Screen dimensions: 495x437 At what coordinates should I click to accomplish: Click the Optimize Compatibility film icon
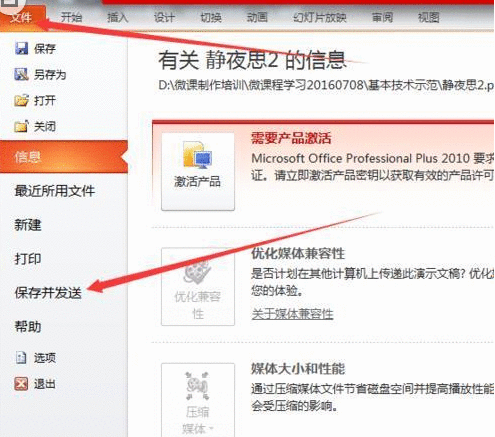pyautogui.click(x=198, y=272)
